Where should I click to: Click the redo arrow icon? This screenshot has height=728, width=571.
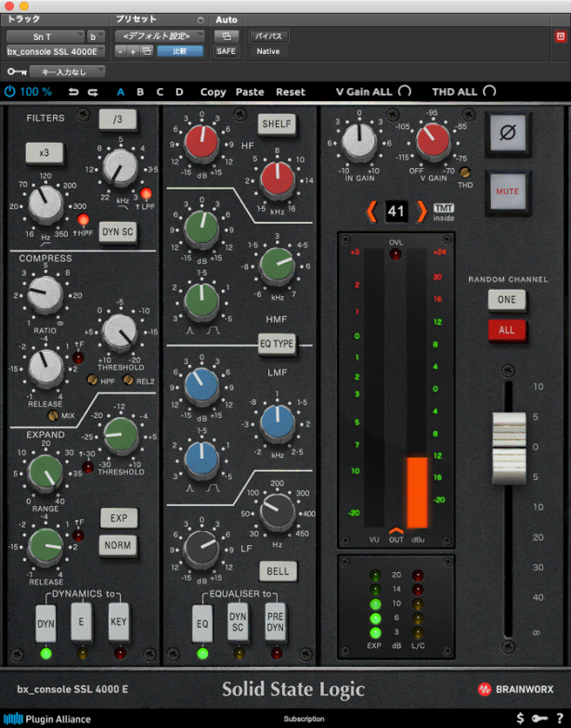pyautogui.click(x=93, y=92)
